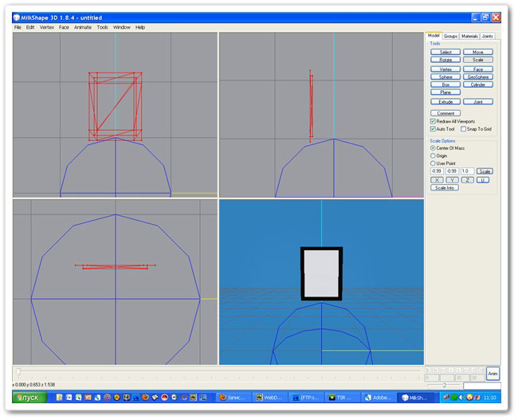Click the animation timeline slider
Screen dimensions: 518x420
coord(18,371)
